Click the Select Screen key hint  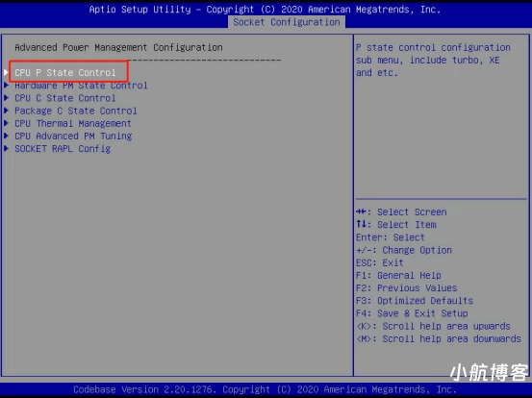(x=401, y=212)
